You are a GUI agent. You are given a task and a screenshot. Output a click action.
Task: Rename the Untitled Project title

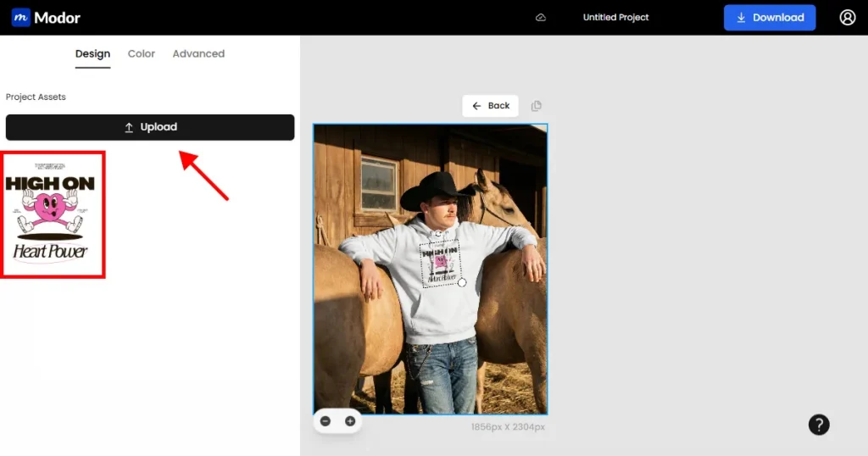[x=615, y=18]
